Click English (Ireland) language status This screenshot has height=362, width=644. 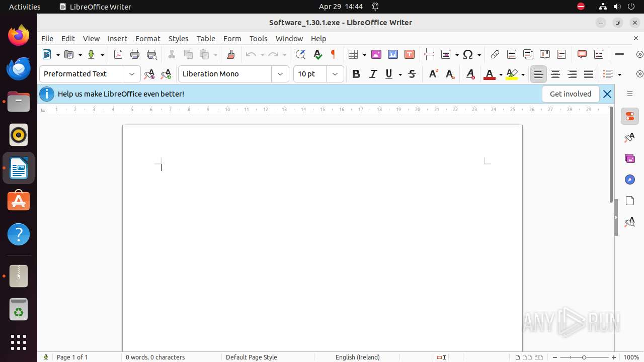click(358, 357)
